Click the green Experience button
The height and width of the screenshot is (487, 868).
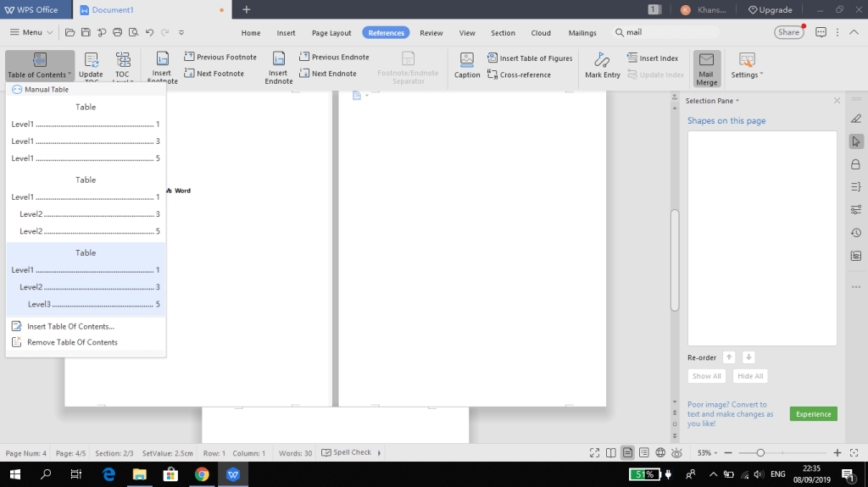click(813, 414)
